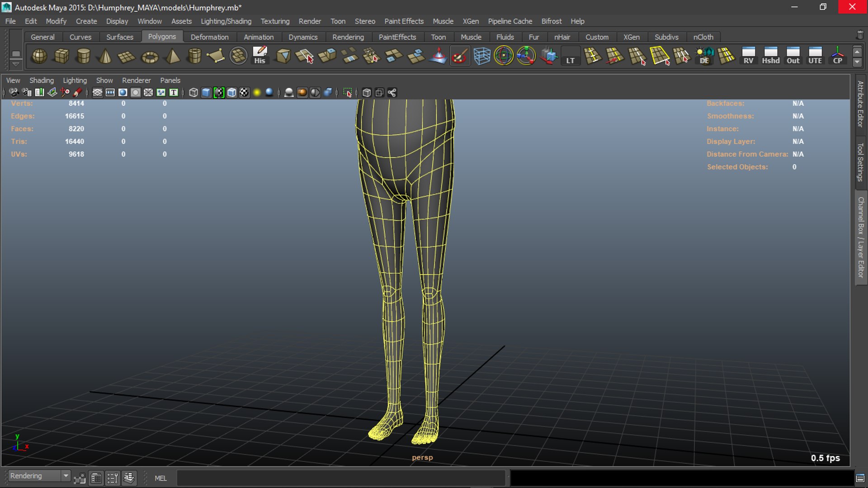Toggle smooth shade all blue cube icon
The image size is (868, 488).
[206, 93]
